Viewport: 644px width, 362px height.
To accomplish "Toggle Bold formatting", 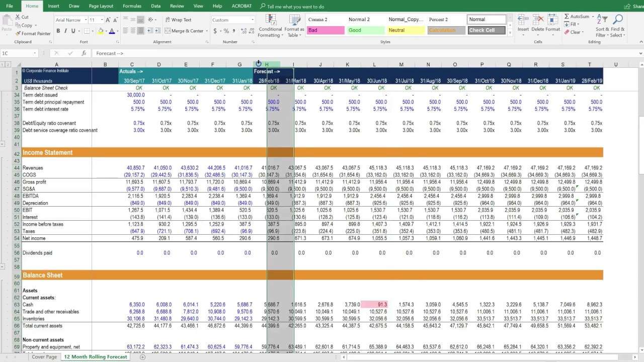I will tap(58, 31).
